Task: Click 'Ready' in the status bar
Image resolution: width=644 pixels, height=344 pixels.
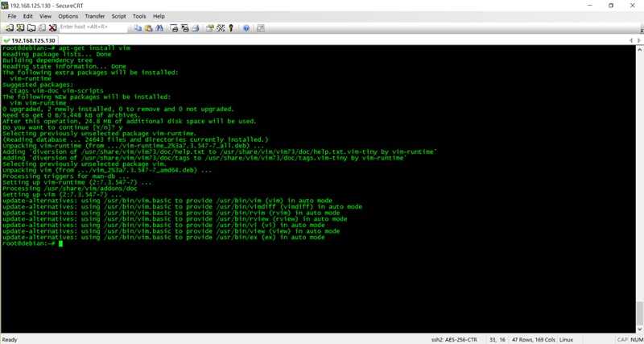Action: [x=10, y=340]
